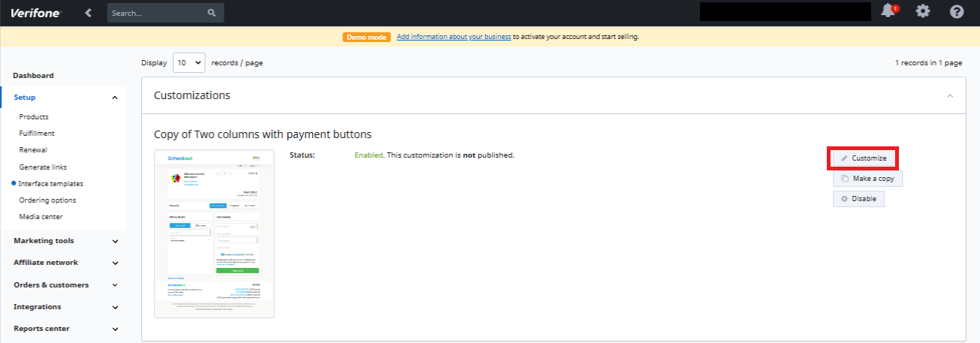Open Ordering options menu item
The image size is (980, 343).
coord(47,200)
